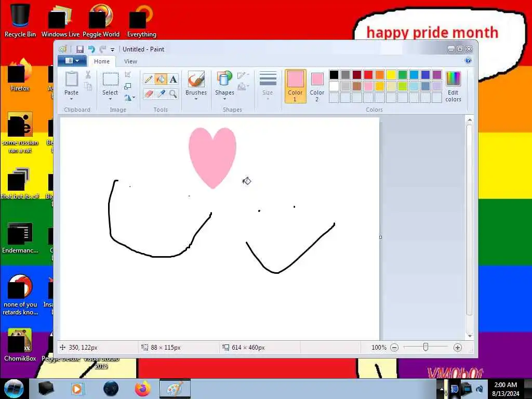Screen dimensions: 532x399
Task: Click the Shapes gallery icon
Action: coord(224,79)
